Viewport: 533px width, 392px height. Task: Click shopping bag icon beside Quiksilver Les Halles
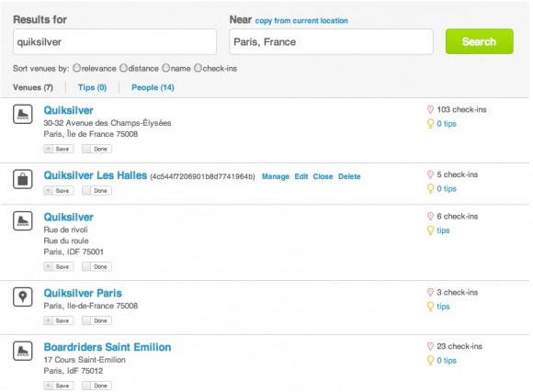[23, 179]
